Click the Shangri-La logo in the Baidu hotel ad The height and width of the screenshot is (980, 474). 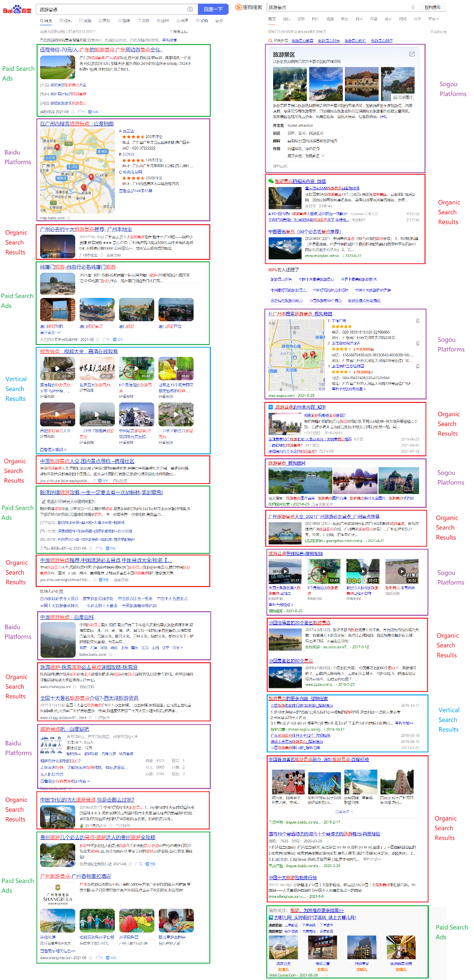click(57, 894)
